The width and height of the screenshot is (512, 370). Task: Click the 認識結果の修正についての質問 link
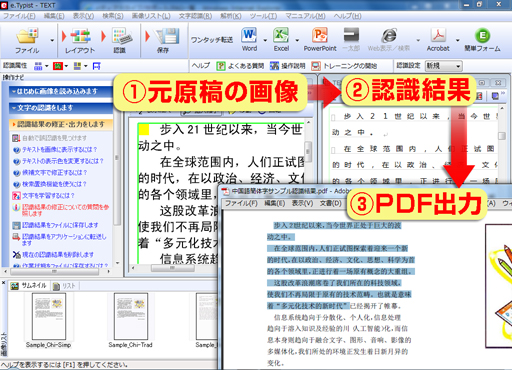[x=66, y=210]
